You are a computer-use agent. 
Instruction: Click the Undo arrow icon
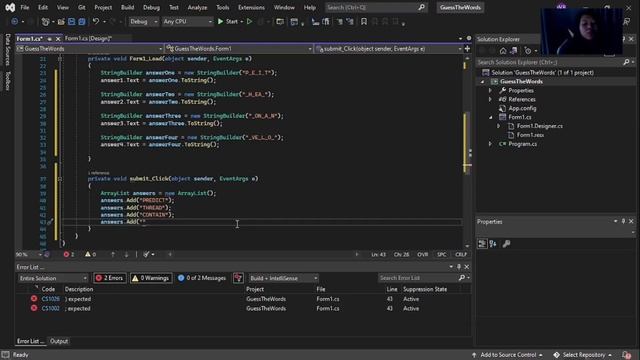pyautogui.click(x=96, y=21)
